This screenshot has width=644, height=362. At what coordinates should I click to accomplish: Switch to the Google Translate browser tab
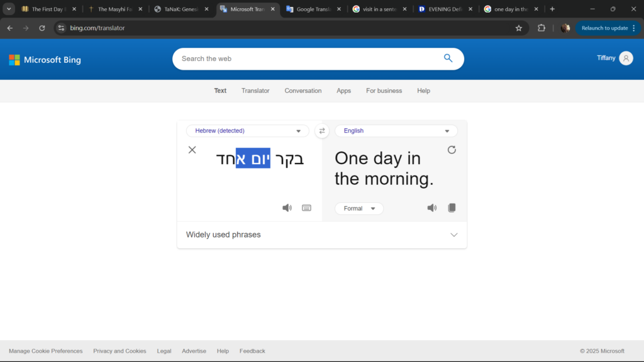(313, 9)
